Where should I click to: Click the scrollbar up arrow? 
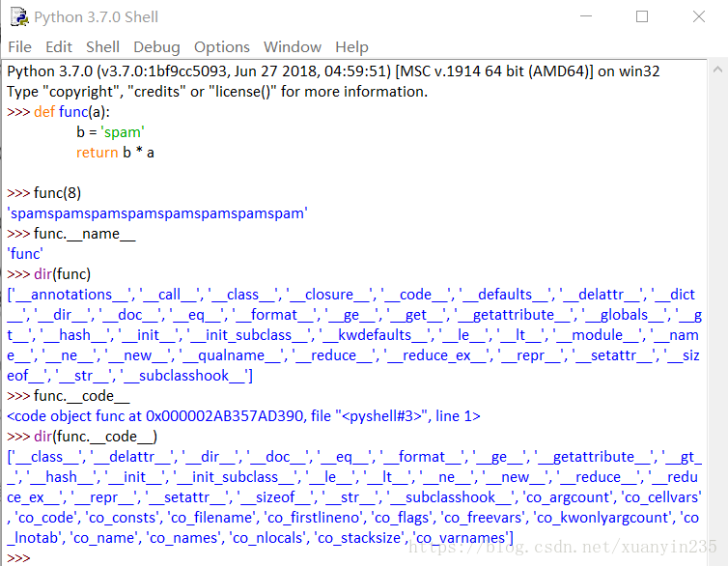point(717,70)
